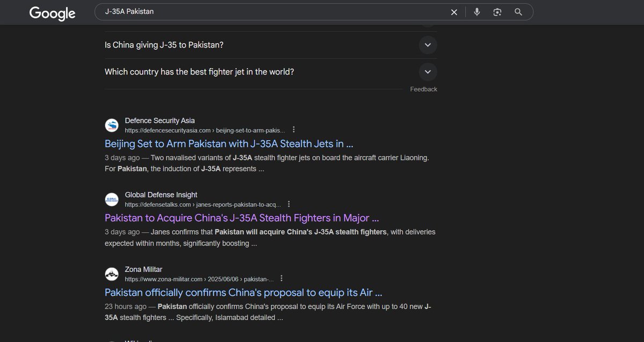Screen dimensions: 644x342
Task: Open more options for Global Defense Insight result
Action: coord(289,204)
